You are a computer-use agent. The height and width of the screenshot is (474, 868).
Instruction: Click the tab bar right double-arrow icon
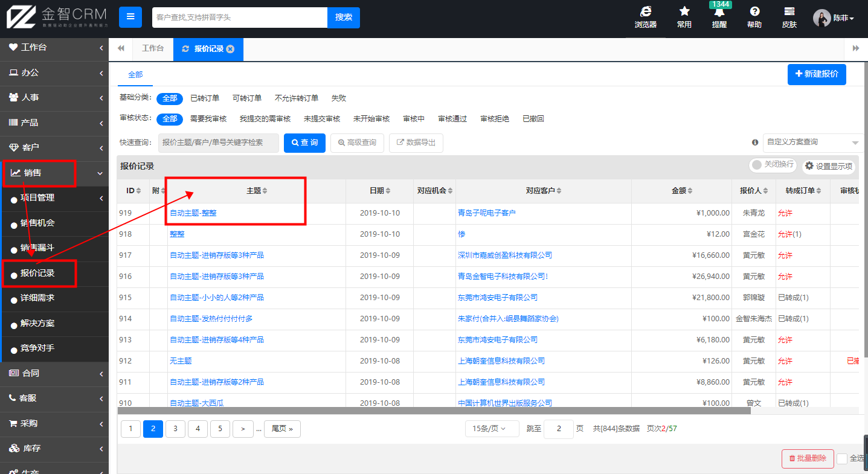[x=856, y=48]
